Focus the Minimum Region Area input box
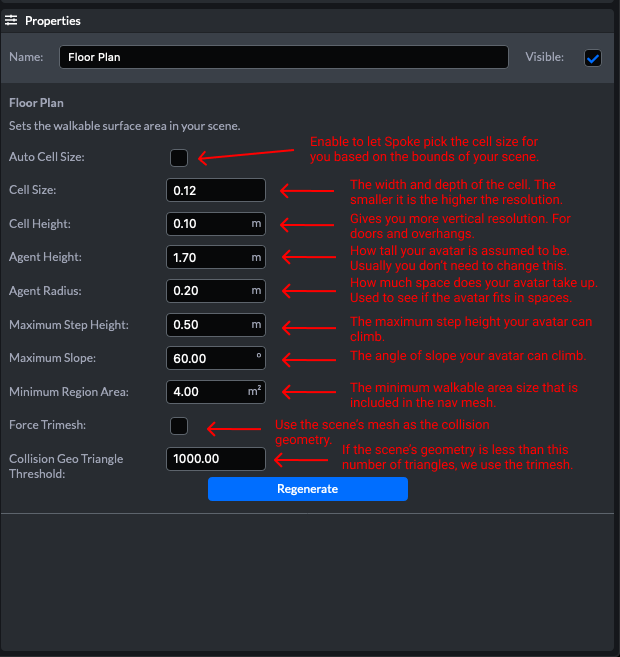 tap(206, 392)
